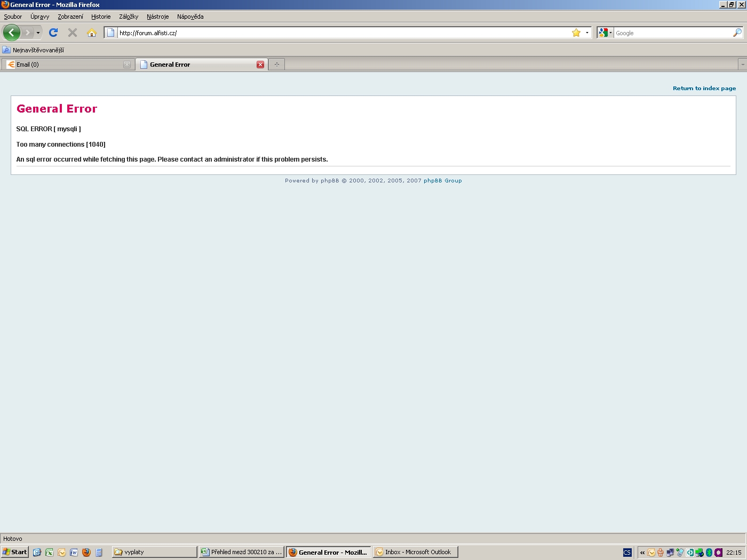Click the search magnifier icon

(x=737, y=33)
